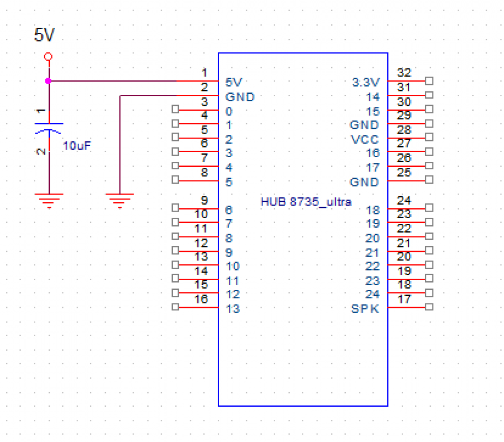The width and height of the screenshot is (504, 442).
Task: Select the unconnected square on pin number 16
Action: [x=175, y=307]
